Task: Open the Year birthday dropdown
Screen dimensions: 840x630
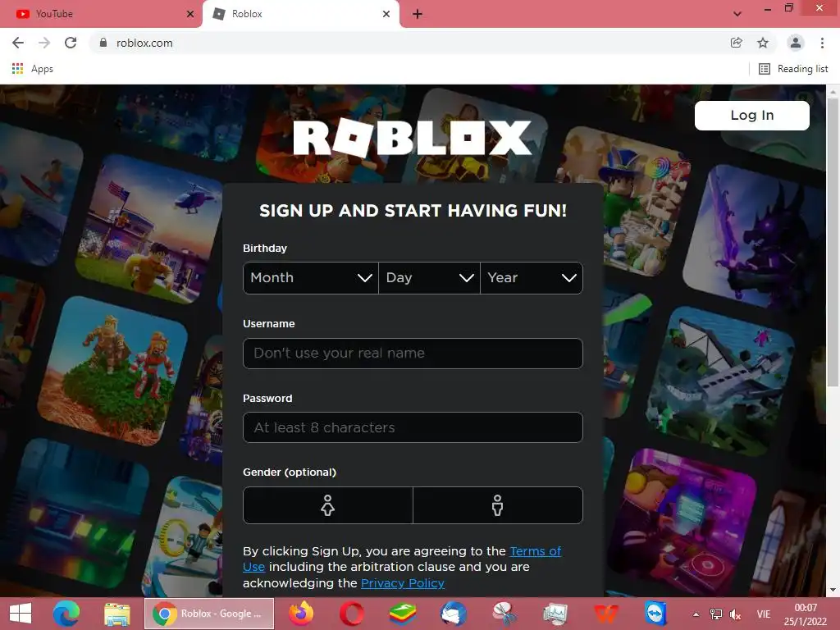Action: [532, 277]
